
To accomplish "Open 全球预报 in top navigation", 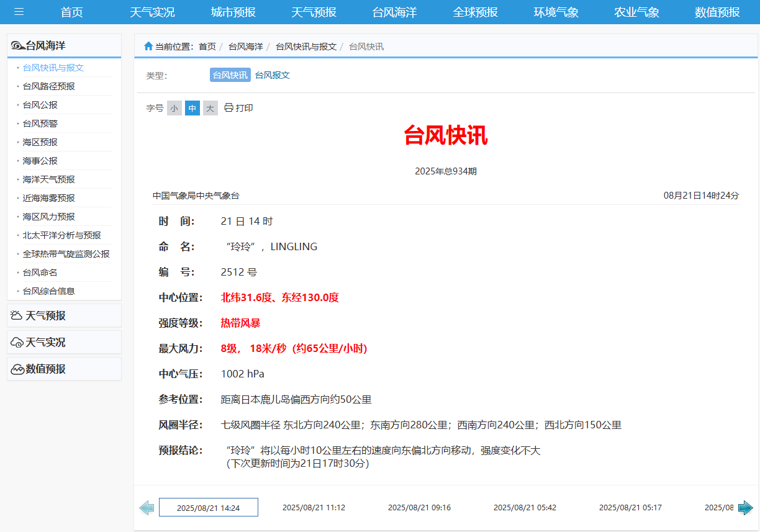I will [475, 12].
